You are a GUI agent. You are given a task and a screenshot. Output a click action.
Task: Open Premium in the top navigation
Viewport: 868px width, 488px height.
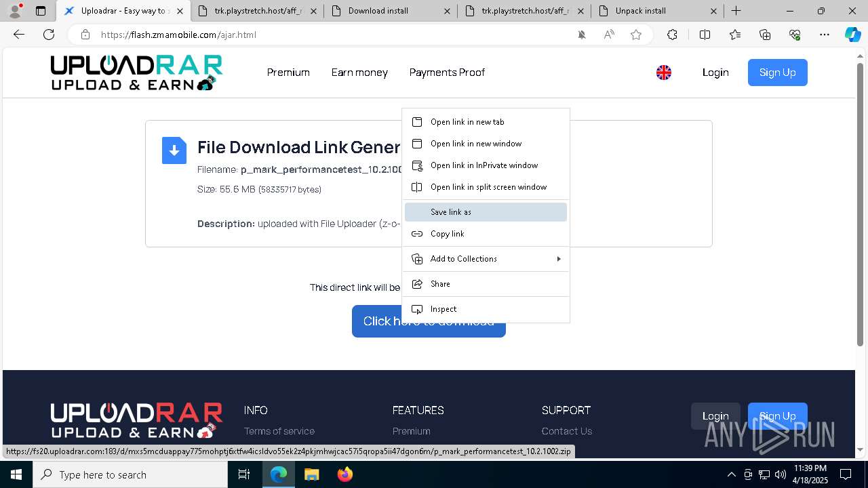coord(288,73)
